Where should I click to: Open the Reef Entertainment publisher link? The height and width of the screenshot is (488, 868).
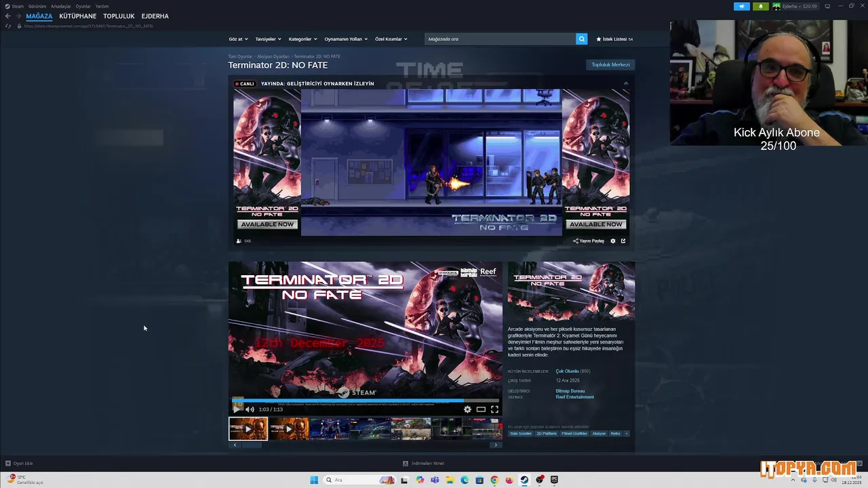[x=575, y=397]
